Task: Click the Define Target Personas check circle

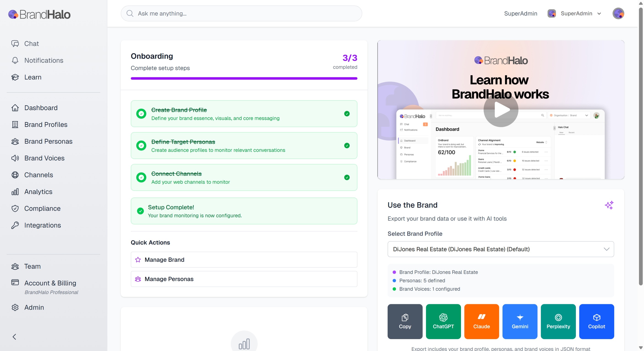Action: click(x=141, y=145)
